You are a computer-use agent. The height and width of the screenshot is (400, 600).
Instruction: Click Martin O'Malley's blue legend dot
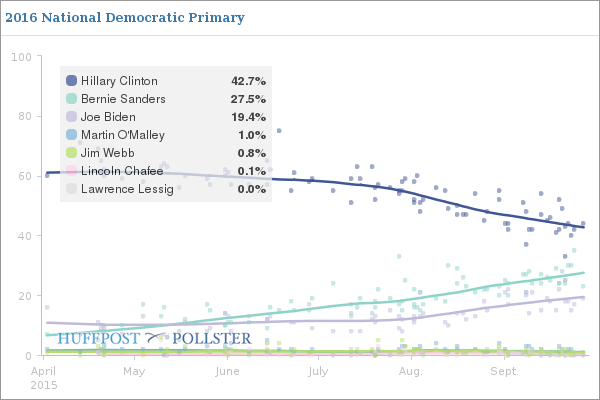pyautogui.click(x=71, y=135)
